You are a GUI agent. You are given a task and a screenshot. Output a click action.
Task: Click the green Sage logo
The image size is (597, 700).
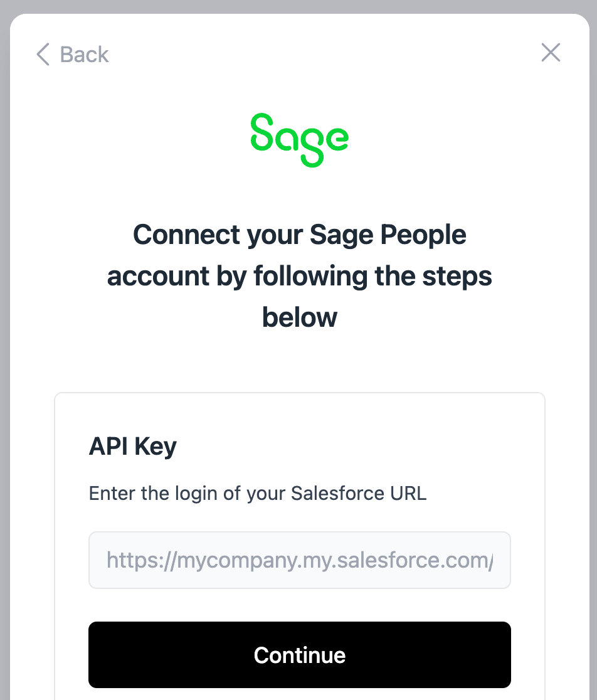pyautogui.click(x=299, y=139)
